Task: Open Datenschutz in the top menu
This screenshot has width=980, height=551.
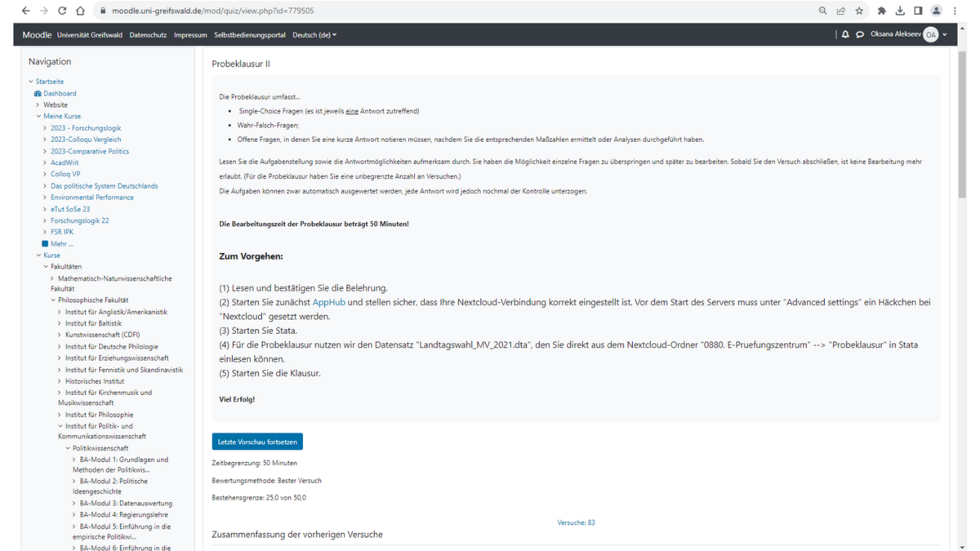Action: [148, 35]
